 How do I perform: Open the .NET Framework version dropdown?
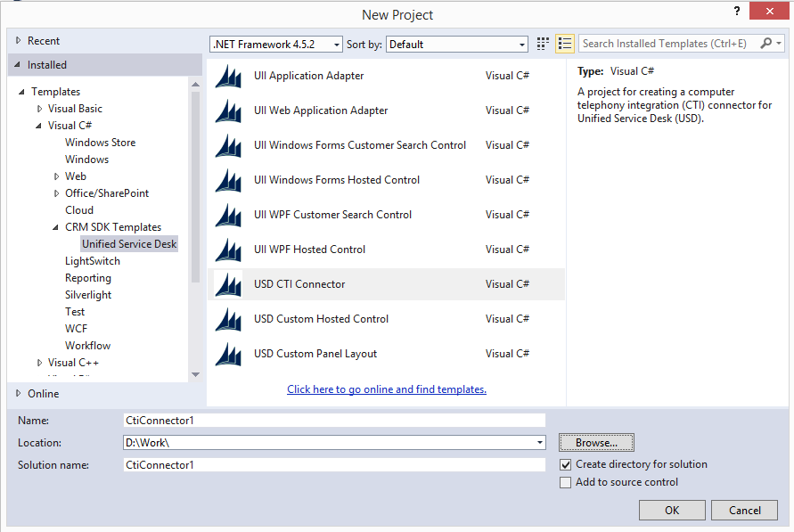pyautogui.click(x=337, y=44)
